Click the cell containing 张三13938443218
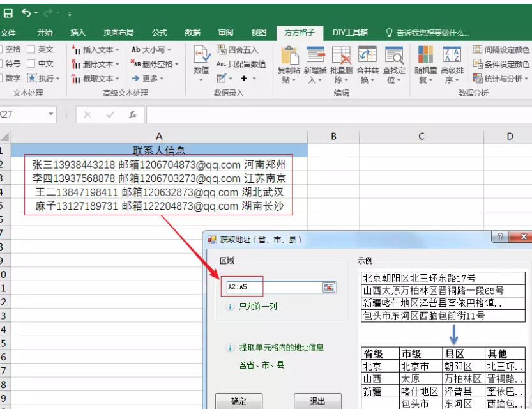This screenshot has width=532, height=409. [x=159, y=165]
